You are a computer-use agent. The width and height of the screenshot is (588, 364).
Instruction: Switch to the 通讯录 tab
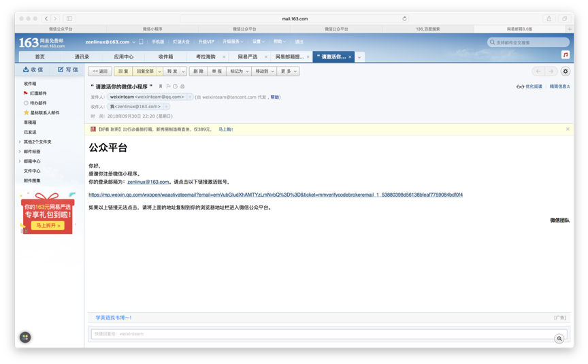tap(82, 56)
